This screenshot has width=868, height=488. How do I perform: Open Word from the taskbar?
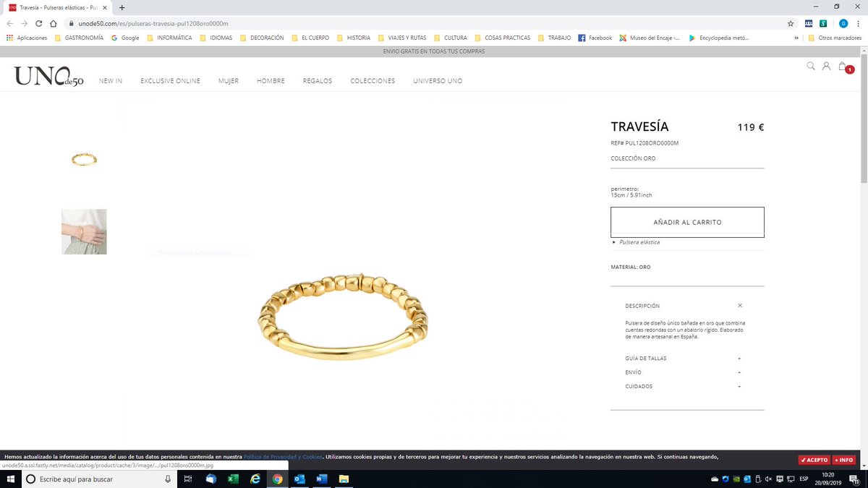[322, 479]
